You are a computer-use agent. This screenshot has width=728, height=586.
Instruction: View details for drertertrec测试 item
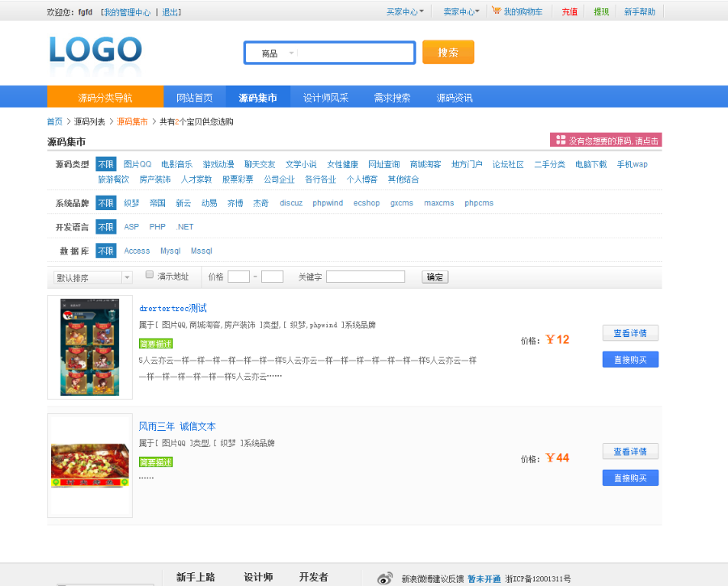pyautogui.click(x=630, y=333)
